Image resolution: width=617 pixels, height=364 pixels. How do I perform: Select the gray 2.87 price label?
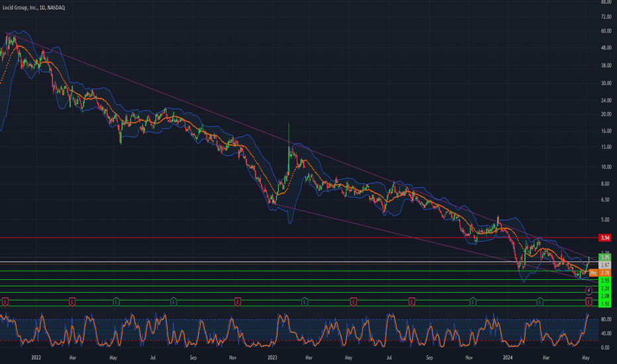tap(605, 265)
